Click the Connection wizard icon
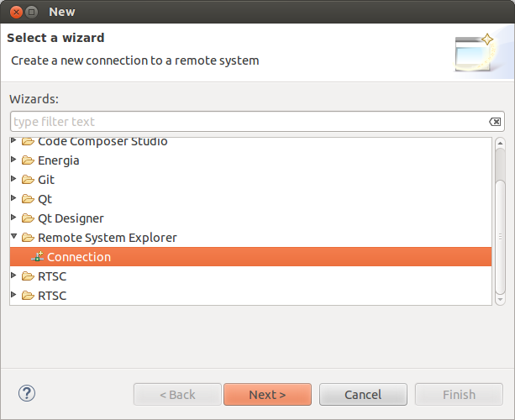The width and height of the screenshot is (515, 420). coord(37,257)
